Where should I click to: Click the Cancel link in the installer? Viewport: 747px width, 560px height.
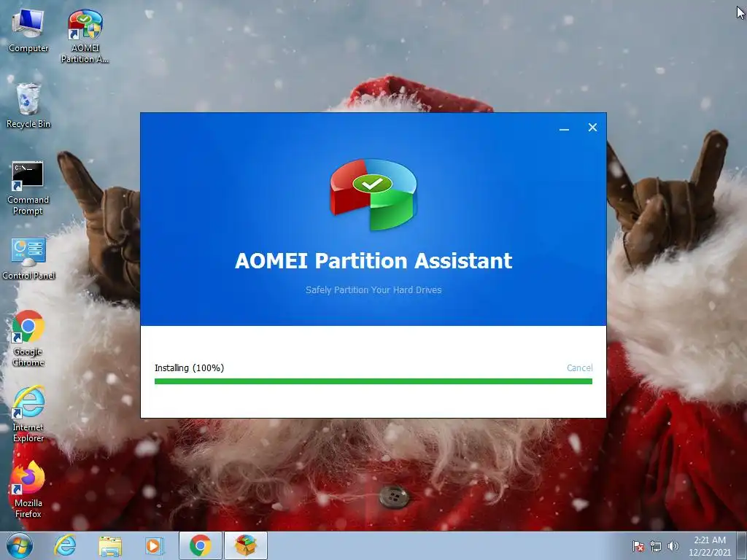579,367
